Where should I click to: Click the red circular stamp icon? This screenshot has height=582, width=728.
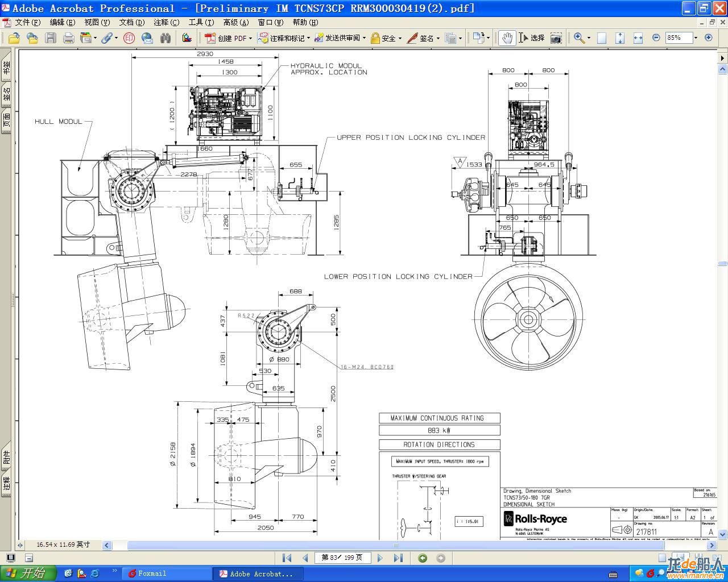[x=129, y=38]
